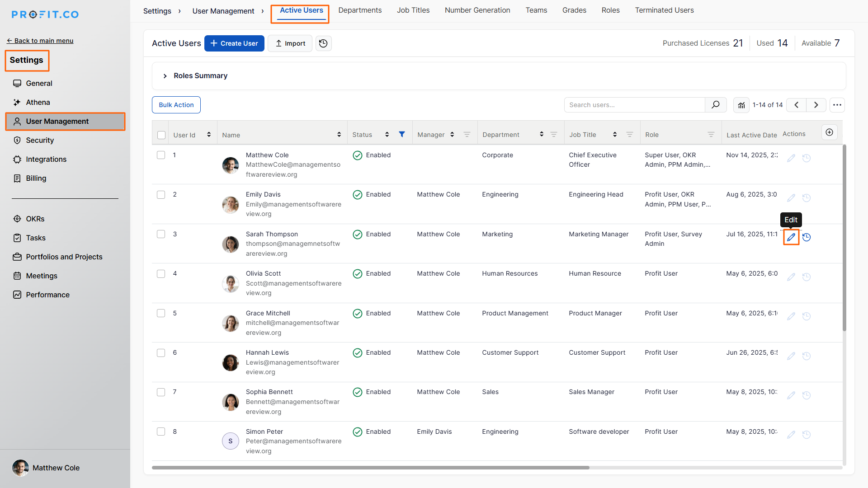868x488 pixels.
Task: Click the Status column filter funnel icon
Action: pos(402,134)
